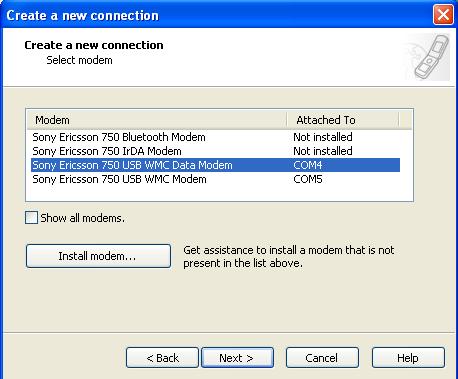
Task: Sort list by Attached To column header
Action: tap(343, 120)
